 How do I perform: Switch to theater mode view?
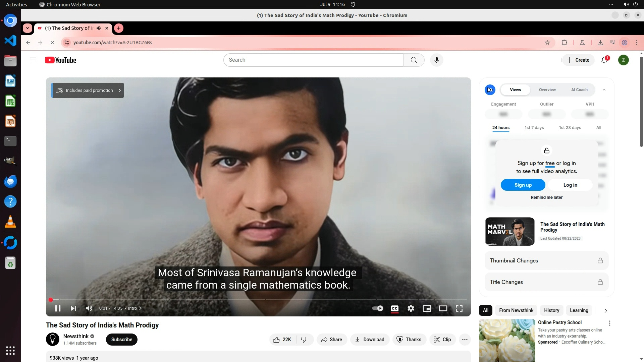(x=443, y=308)
